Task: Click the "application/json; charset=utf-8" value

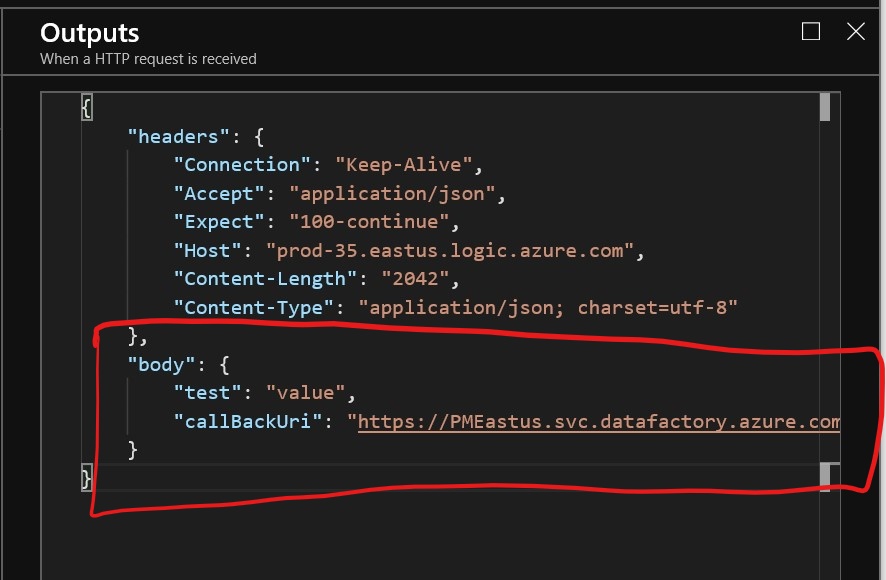Action: pos(553,307)
